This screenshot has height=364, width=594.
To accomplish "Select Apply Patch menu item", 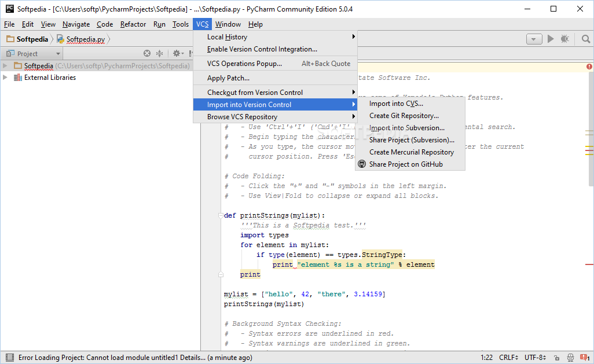I will coord(276,78).
